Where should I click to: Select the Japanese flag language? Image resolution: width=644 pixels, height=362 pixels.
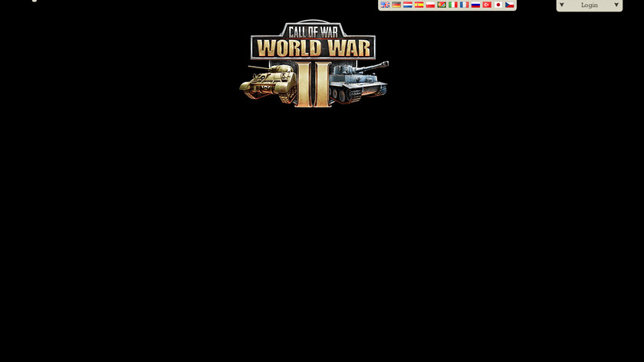[498, 5]
